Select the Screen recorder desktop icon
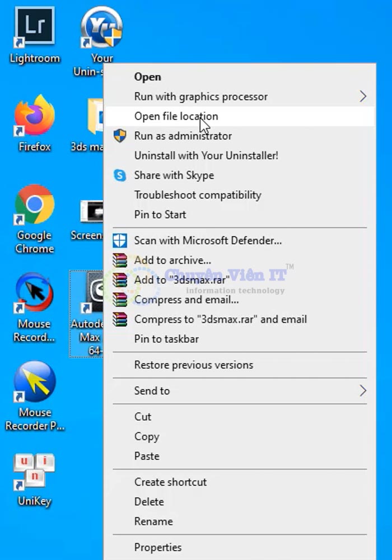This screenshot has height=560, width=392. point(92,212)
